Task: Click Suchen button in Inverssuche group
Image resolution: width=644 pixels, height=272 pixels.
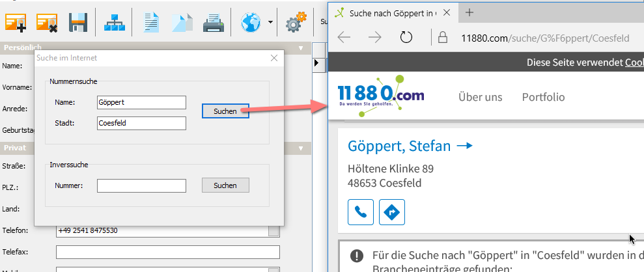Action: coord(225,185)
